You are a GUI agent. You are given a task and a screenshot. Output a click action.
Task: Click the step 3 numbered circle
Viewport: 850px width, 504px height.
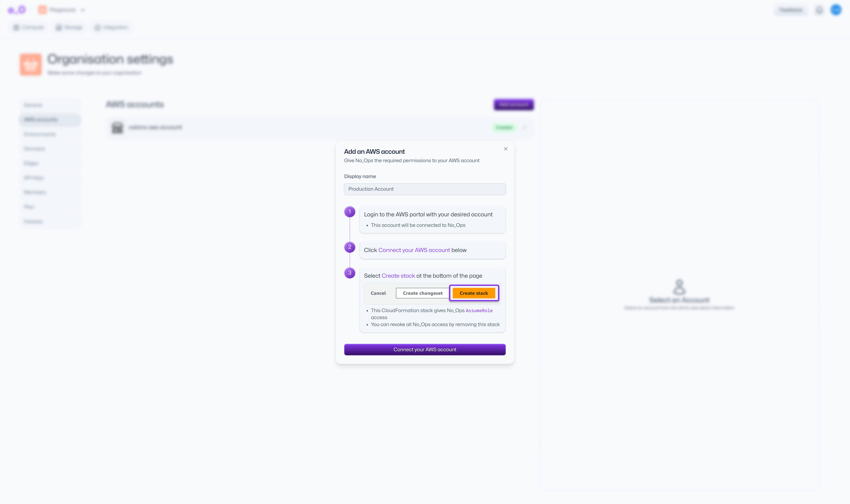click(350, 273)
